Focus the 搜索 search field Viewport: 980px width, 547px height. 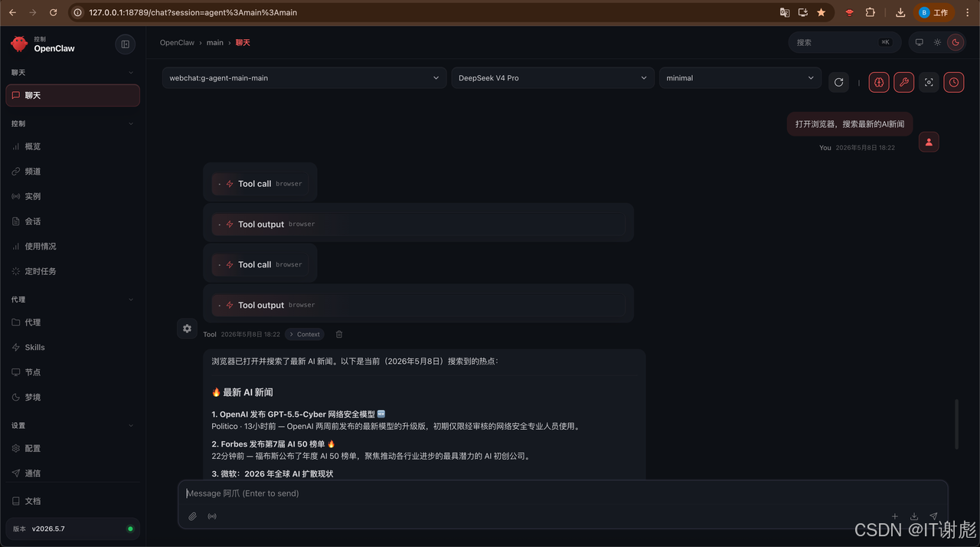pos(844,42)
